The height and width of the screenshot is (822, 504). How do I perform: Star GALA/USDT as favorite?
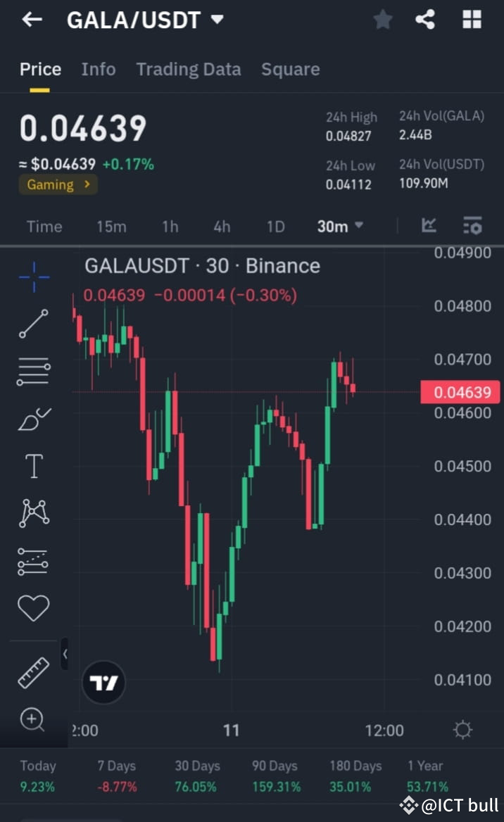(383, 19)
